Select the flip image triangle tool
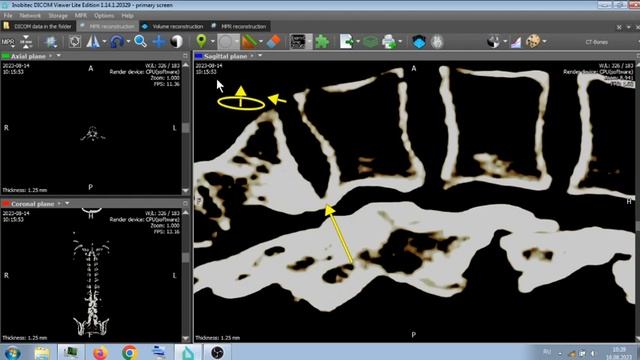 (93, 42)
